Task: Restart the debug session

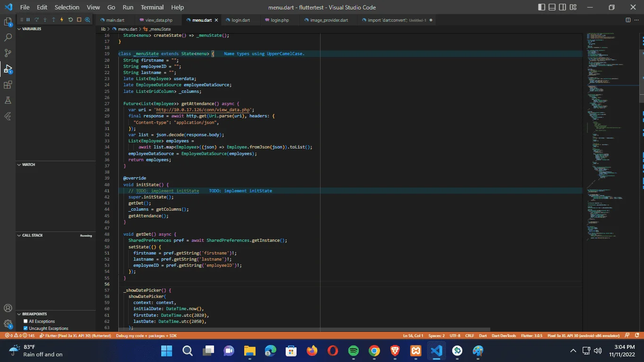Action: pyautogui.click(x=70, y=20)
